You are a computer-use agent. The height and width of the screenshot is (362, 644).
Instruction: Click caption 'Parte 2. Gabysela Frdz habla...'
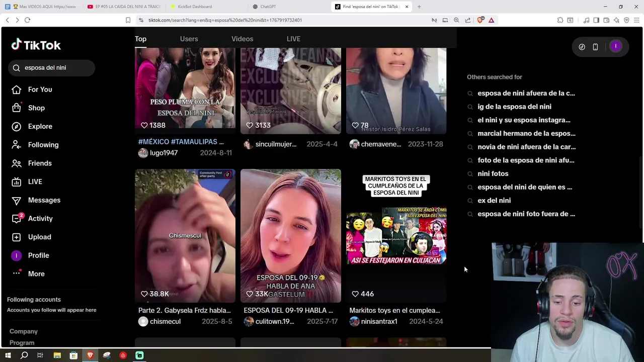click(x=185, y=310)
